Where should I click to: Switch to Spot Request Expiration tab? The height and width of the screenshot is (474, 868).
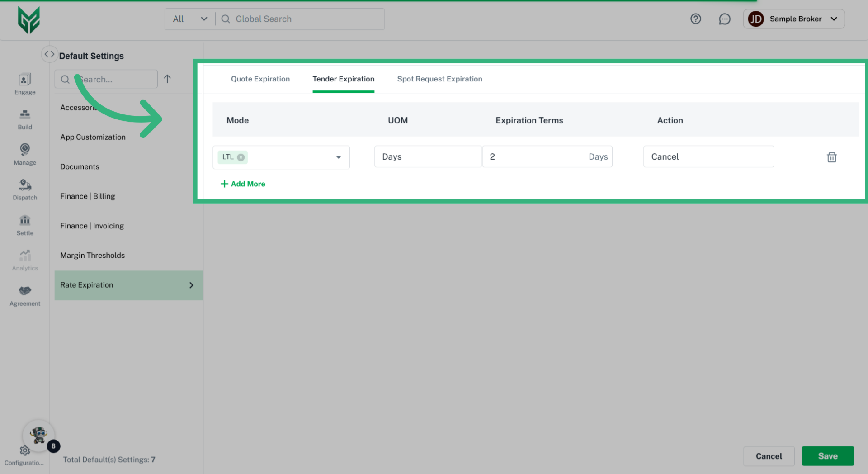[439, 79]
